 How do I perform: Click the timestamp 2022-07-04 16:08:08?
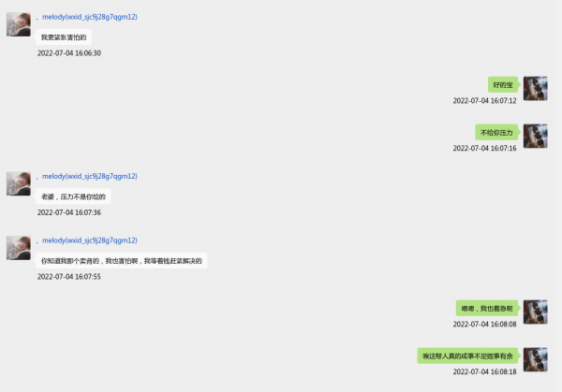[x=484, y=324]
